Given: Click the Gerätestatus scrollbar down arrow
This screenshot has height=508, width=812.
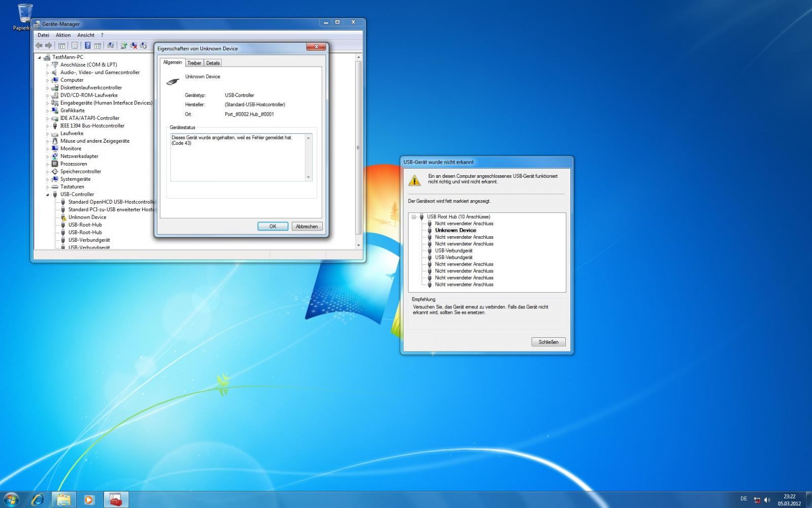Looking at the screenshot, I should 308,177.
